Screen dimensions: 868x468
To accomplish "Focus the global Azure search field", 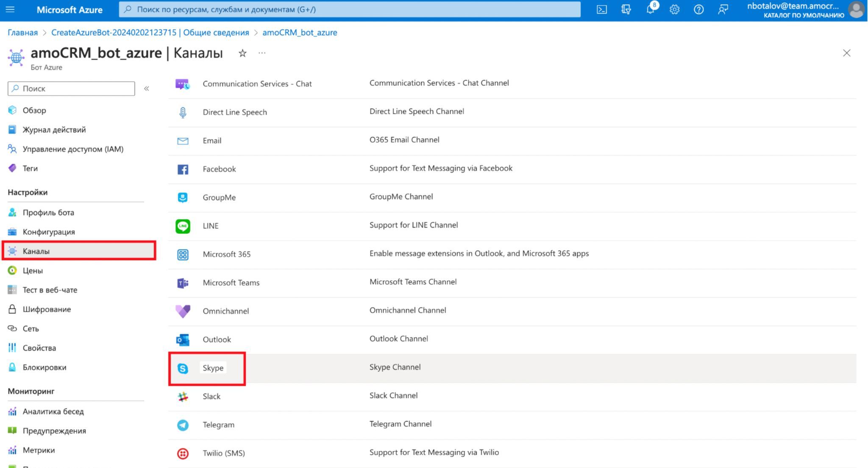I will (x=350, y=9).
